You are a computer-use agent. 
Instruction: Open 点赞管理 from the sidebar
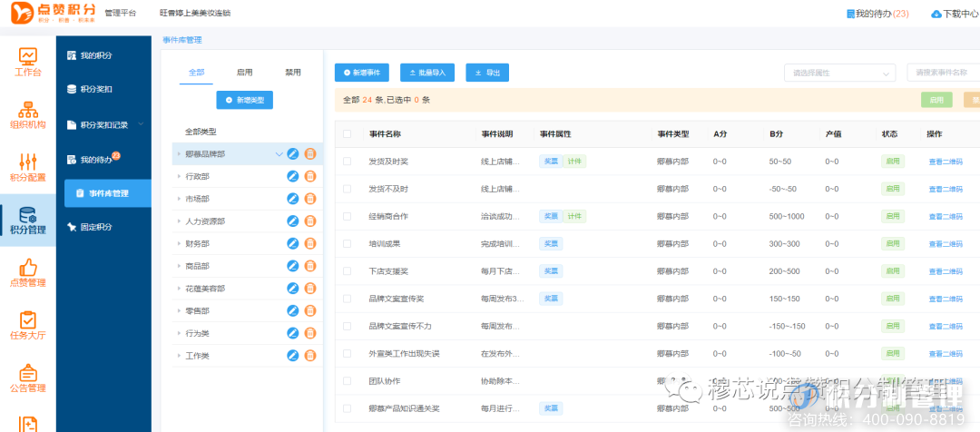28,273
